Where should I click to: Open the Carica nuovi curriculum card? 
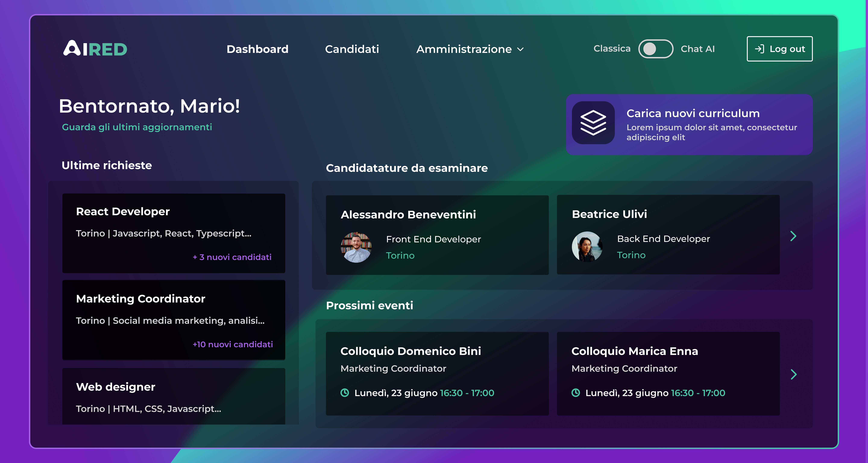click(x=689, y=124)
